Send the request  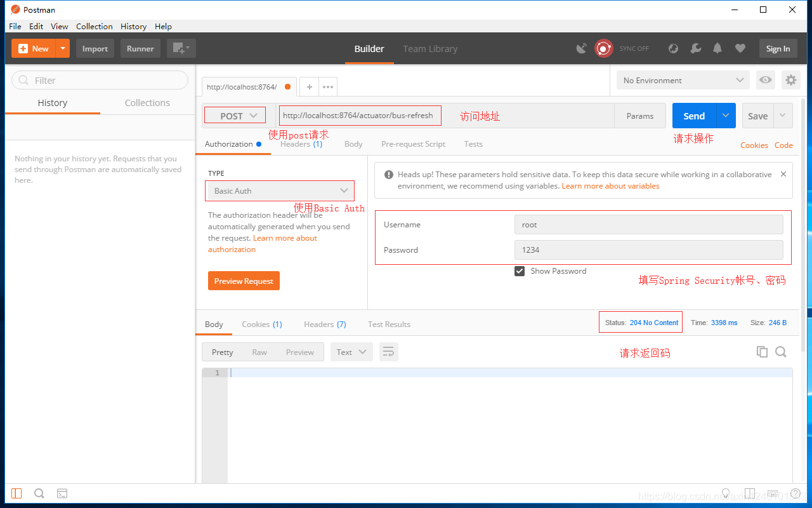click(x=694, y=116)
